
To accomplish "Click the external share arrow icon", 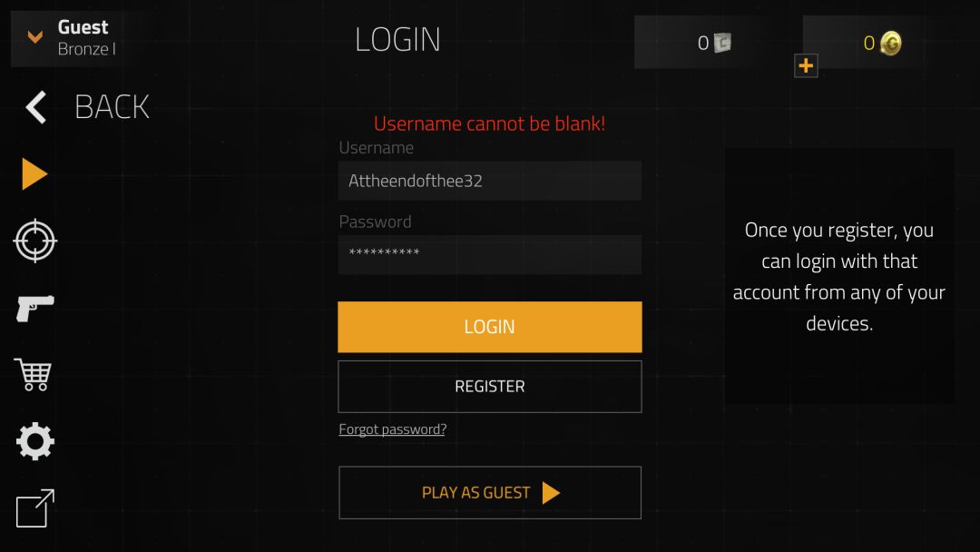I will tap(35, 508).
